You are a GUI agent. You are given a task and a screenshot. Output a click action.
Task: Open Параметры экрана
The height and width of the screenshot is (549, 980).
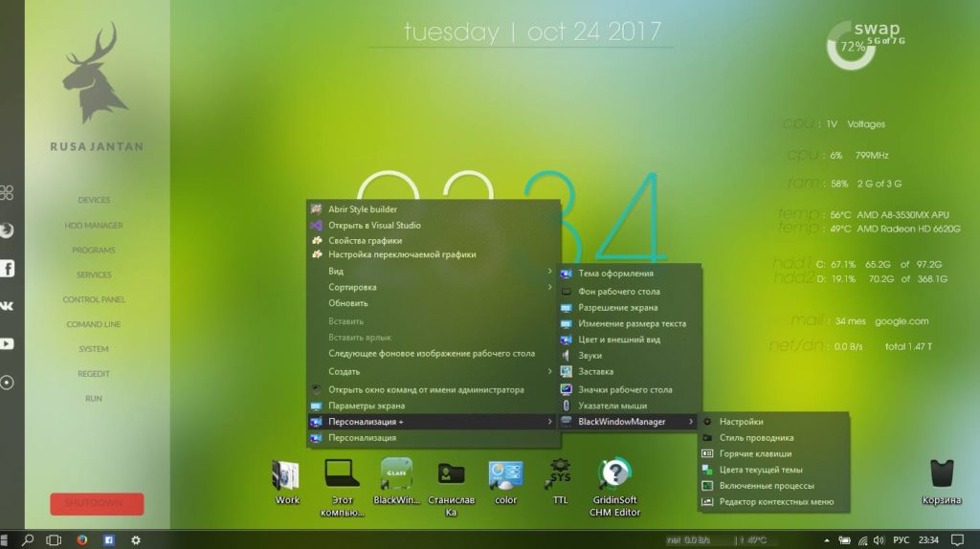pos(434,406)
